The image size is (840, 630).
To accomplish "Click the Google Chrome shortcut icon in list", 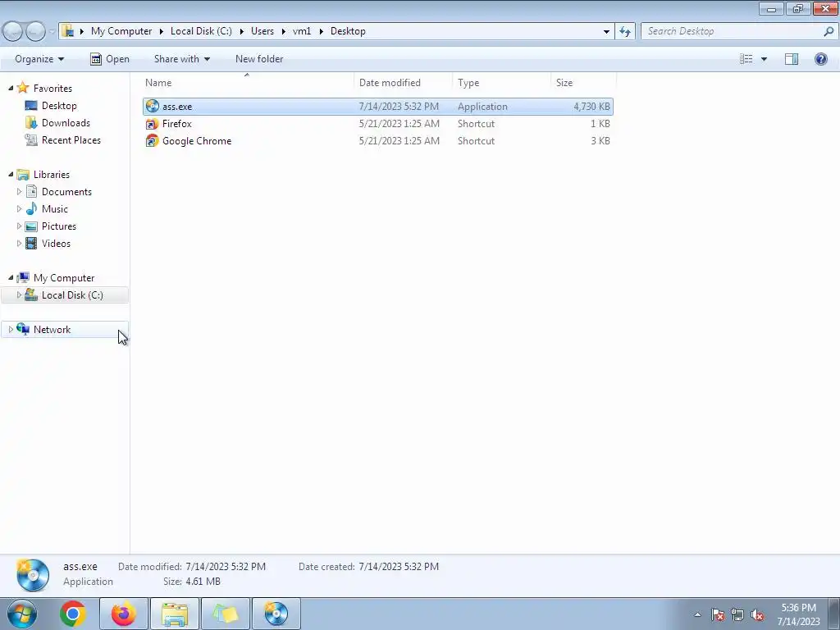I will tap(152, 141).
